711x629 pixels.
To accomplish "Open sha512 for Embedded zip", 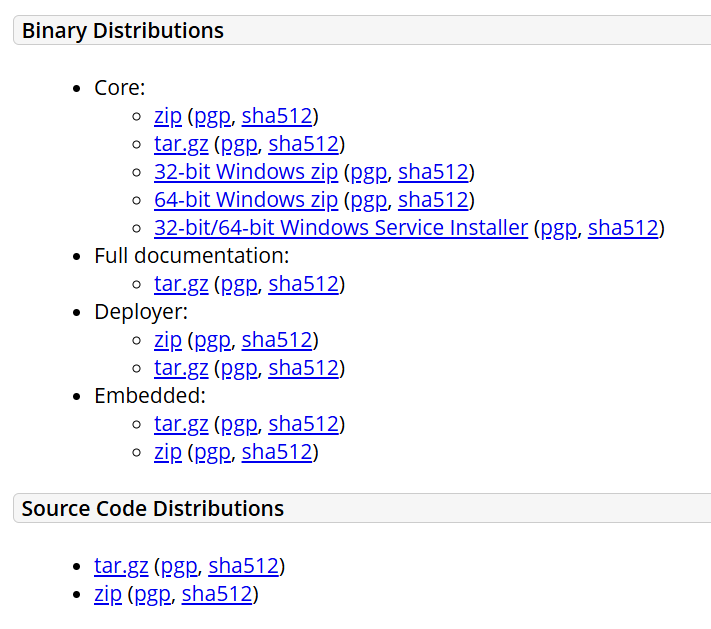I will point(277,453).
